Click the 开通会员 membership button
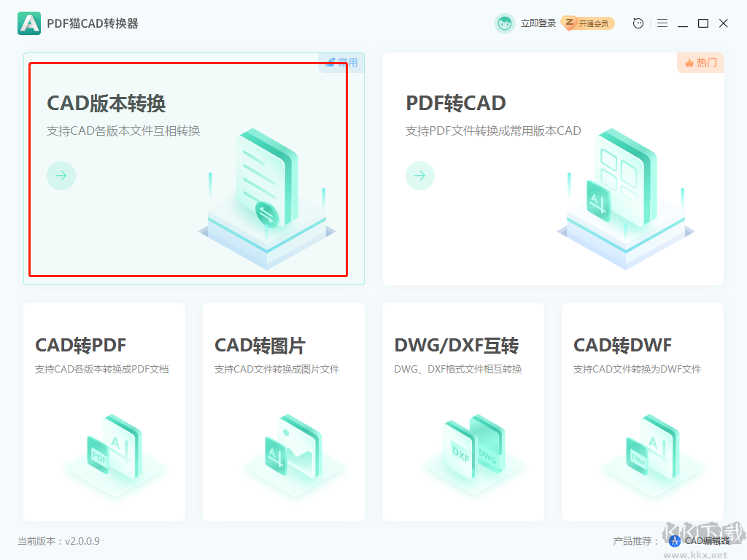 coord(589,23)
